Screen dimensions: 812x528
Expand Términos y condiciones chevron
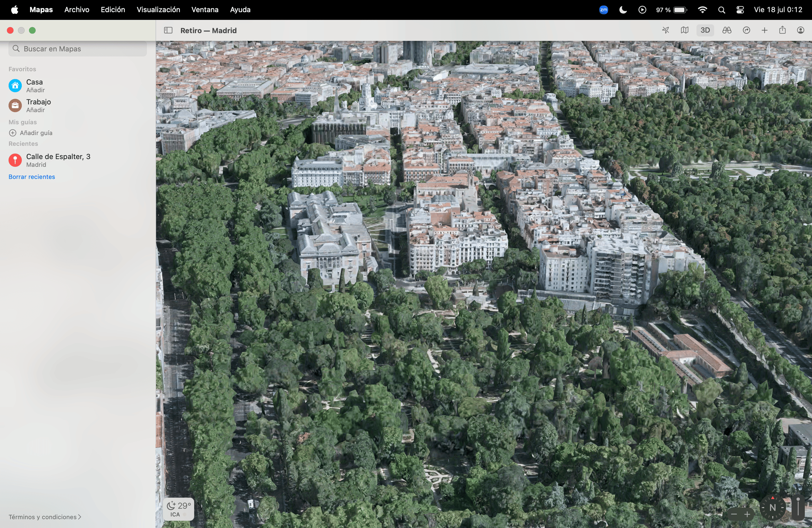pyautogui.click(x=79, y=517)
